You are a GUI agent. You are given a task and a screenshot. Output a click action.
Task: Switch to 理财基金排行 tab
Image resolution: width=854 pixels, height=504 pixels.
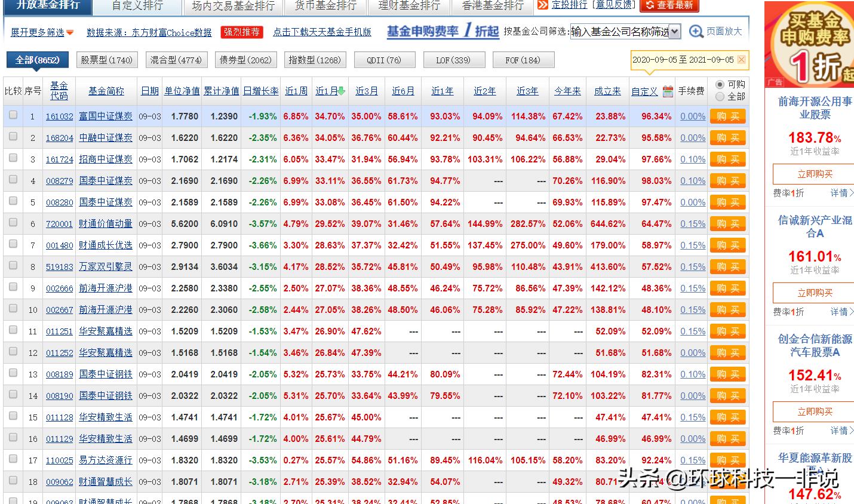click(409, 6)
